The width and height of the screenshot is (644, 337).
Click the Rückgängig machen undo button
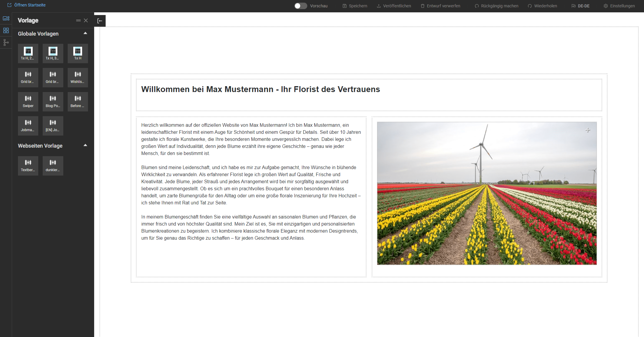[x=497, y=6]
